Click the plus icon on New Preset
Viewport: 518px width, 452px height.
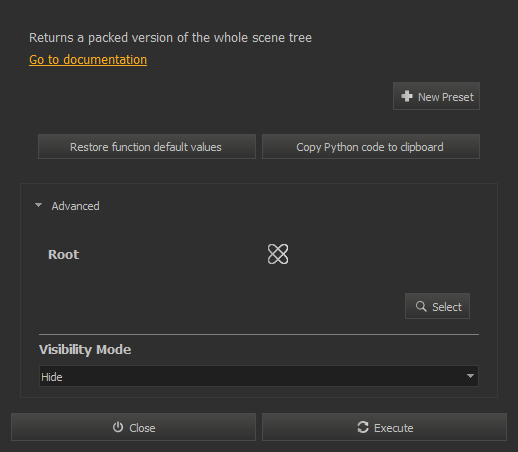tap(407, 96)
